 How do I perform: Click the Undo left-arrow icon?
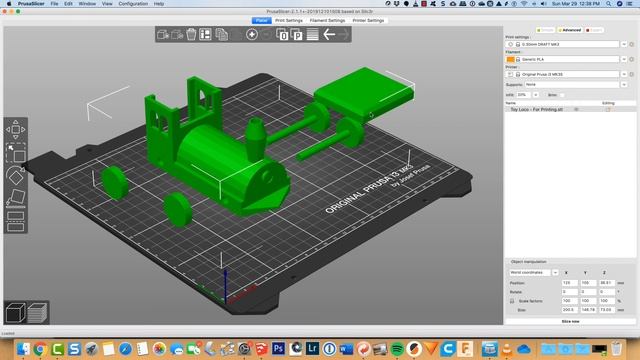click(x=329, y=34)
